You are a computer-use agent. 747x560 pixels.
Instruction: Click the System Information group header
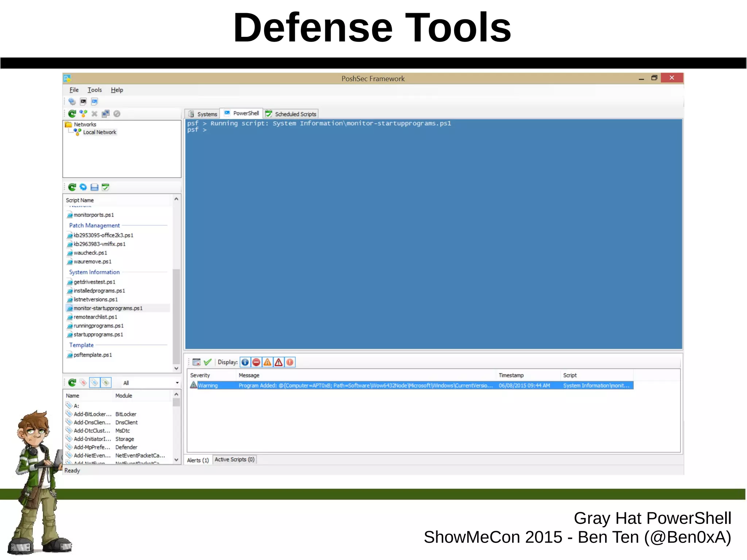[x=94, y=272]
